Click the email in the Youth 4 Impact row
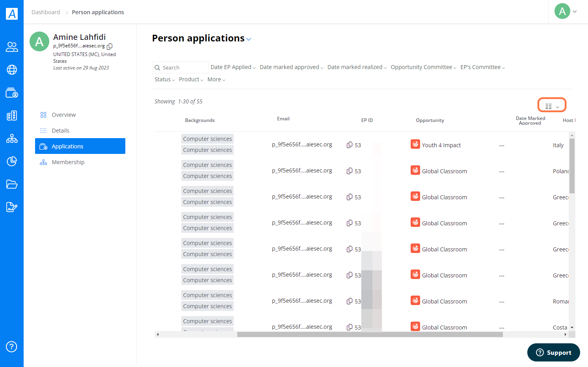 tap(302, 144)
